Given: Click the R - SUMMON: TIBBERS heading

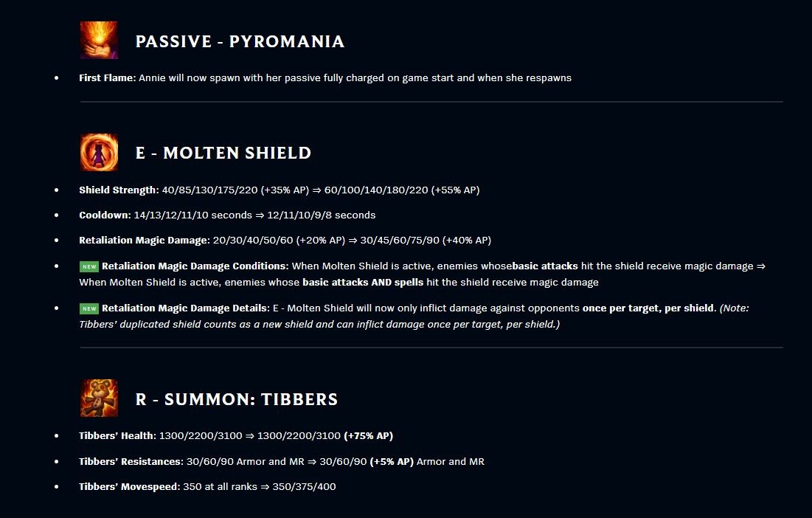Looking at the screenshot, I should click(x=237, y=399).
